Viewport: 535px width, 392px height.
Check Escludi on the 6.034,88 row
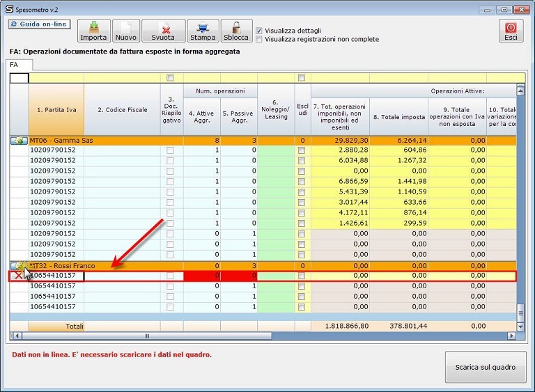pos(302,161)
